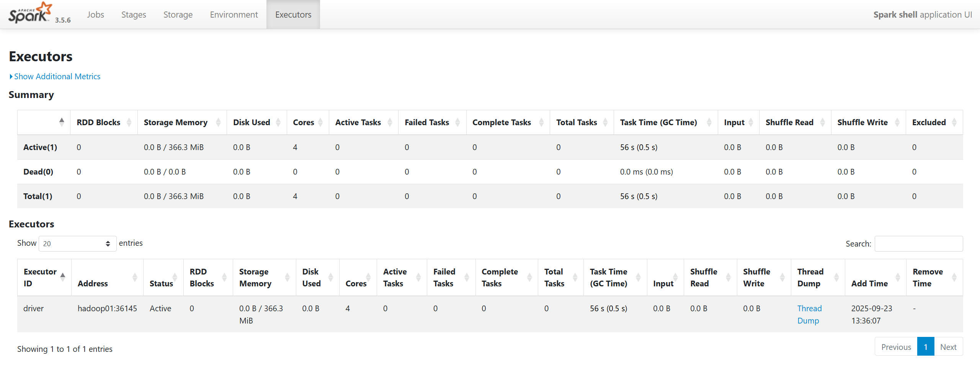Click the Previous pagination button
The image size is (980, 379).
pyautogui.click(x=896, y=347)
